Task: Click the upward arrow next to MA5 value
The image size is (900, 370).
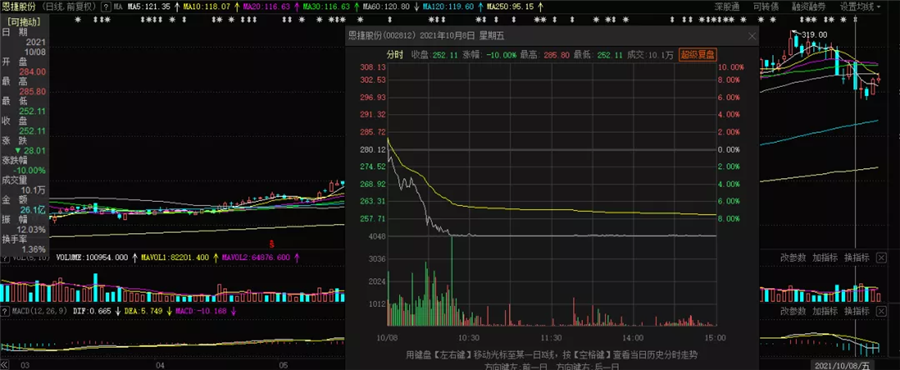Action: coord(176,7)
